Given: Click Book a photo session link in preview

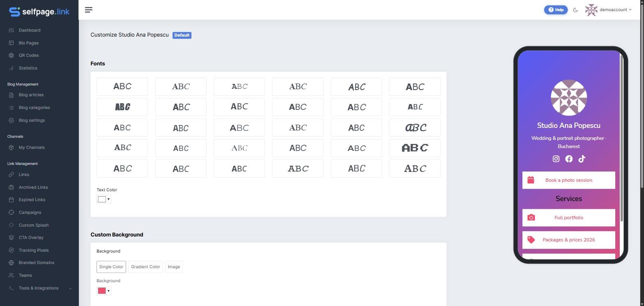Looking at the screenshot, I should (x=569, y=180).
